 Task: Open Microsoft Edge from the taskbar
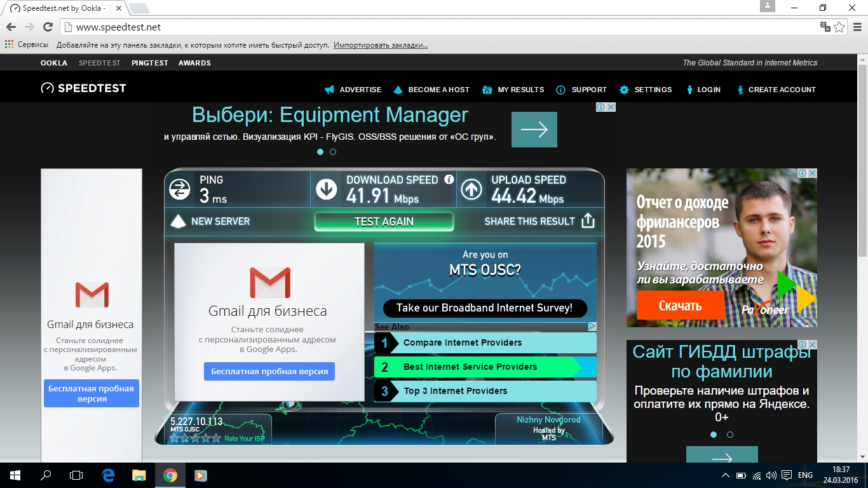[x=108, y=475]
